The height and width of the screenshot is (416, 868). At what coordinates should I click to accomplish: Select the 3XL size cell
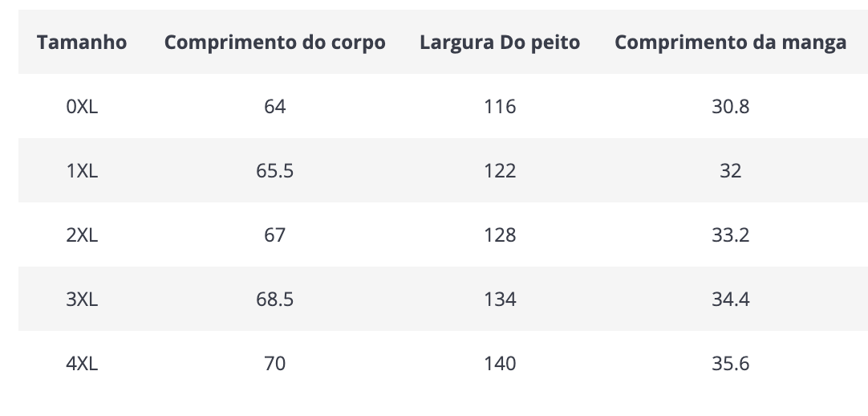pos(82,299)
